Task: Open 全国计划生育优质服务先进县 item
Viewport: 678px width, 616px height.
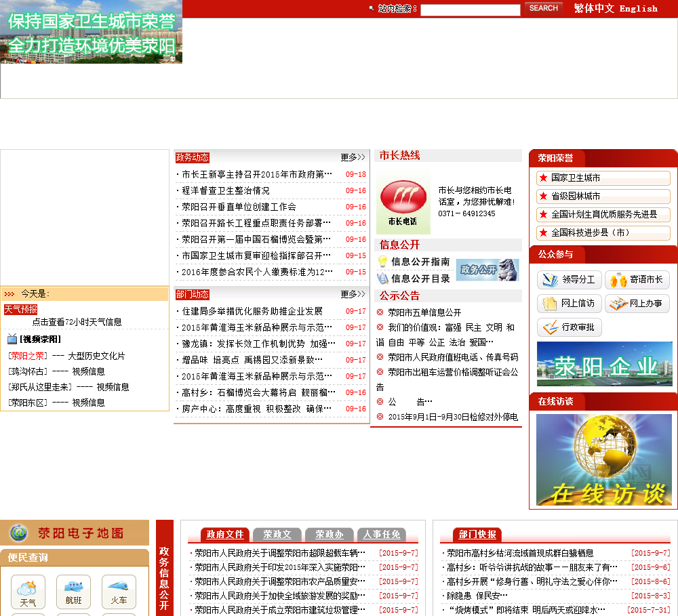Action: [603, 214]
